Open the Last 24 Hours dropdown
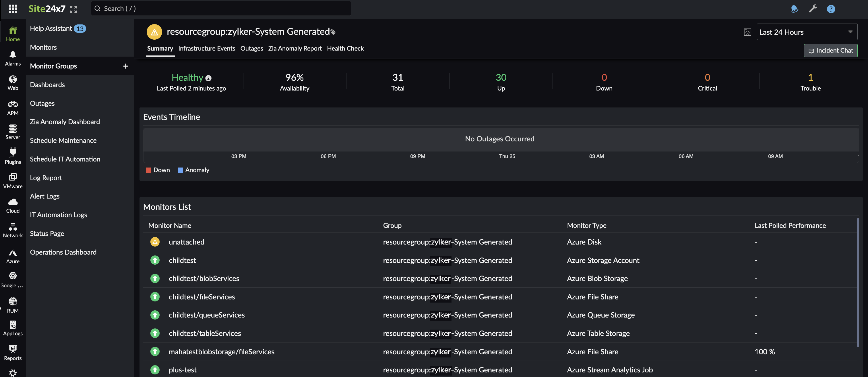Screen dimensions: 868x377 [x=807, y=32]
